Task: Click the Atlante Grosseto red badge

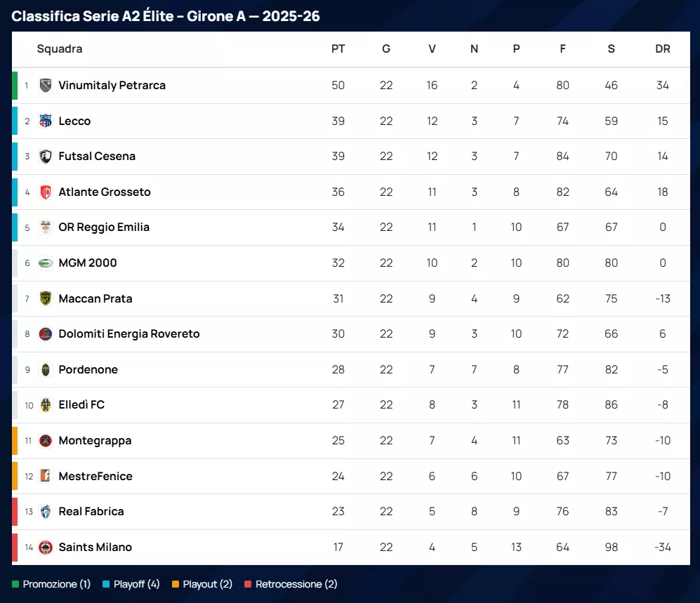Action: (x=46, y=192)
